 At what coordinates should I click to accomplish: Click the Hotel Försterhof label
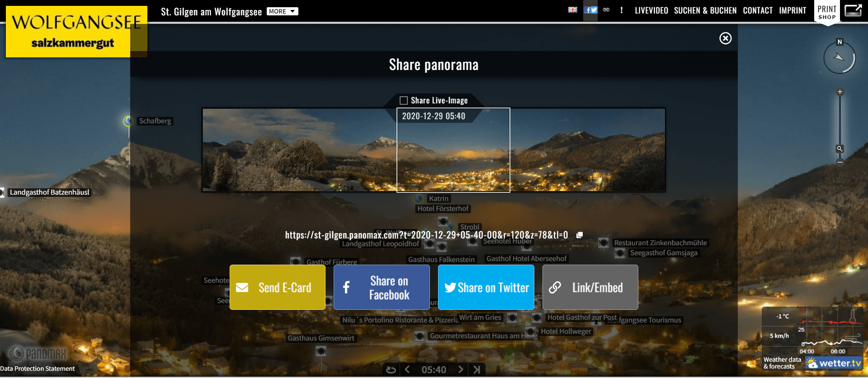point(443,209)
